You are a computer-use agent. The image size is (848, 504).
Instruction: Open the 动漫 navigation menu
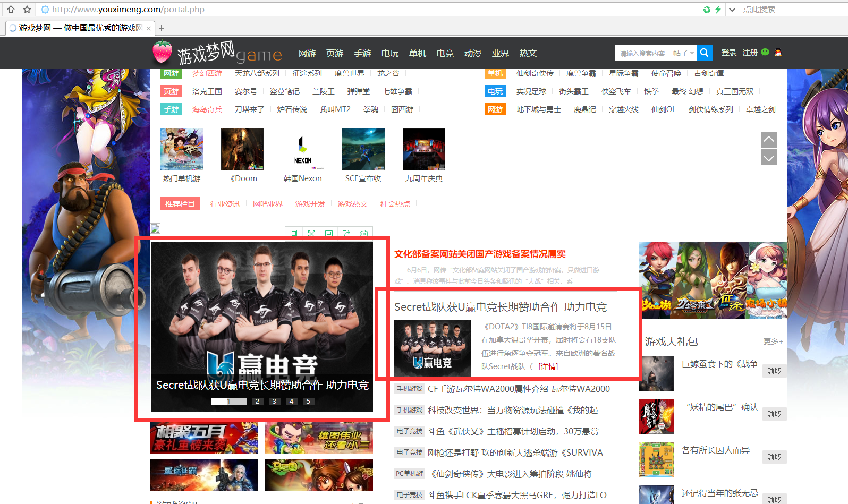[472, 53]
